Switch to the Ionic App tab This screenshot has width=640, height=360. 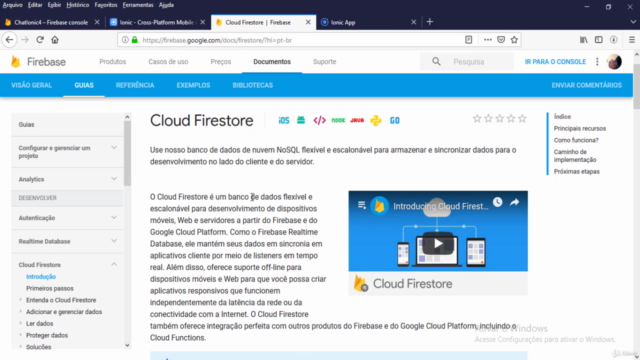point(368,22)
